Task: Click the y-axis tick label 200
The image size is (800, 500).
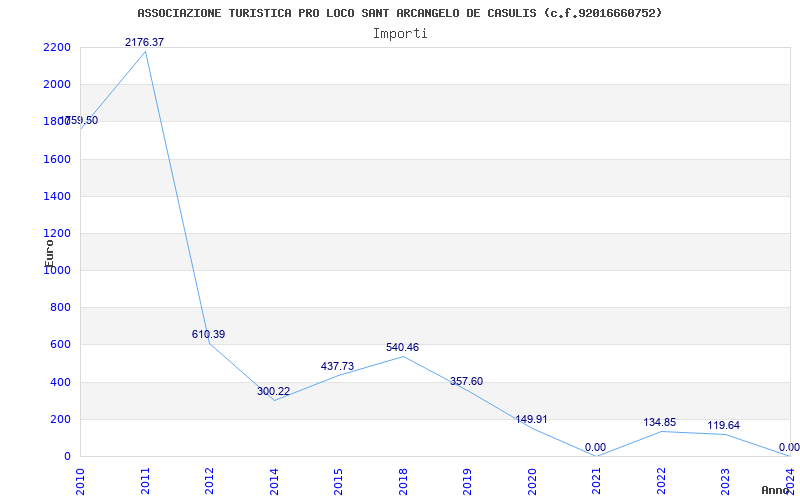Action: pyautogui.click(x=60, y=419)
